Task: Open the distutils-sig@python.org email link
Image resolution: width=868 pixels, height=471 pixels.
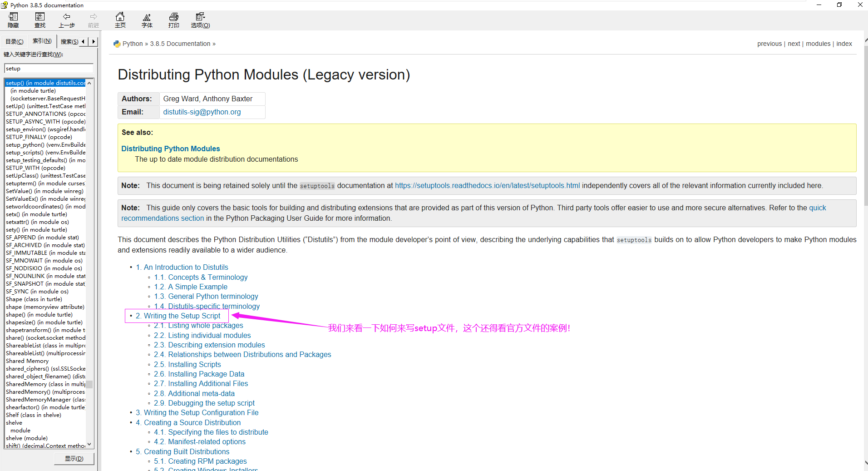Action: point(202,112)
